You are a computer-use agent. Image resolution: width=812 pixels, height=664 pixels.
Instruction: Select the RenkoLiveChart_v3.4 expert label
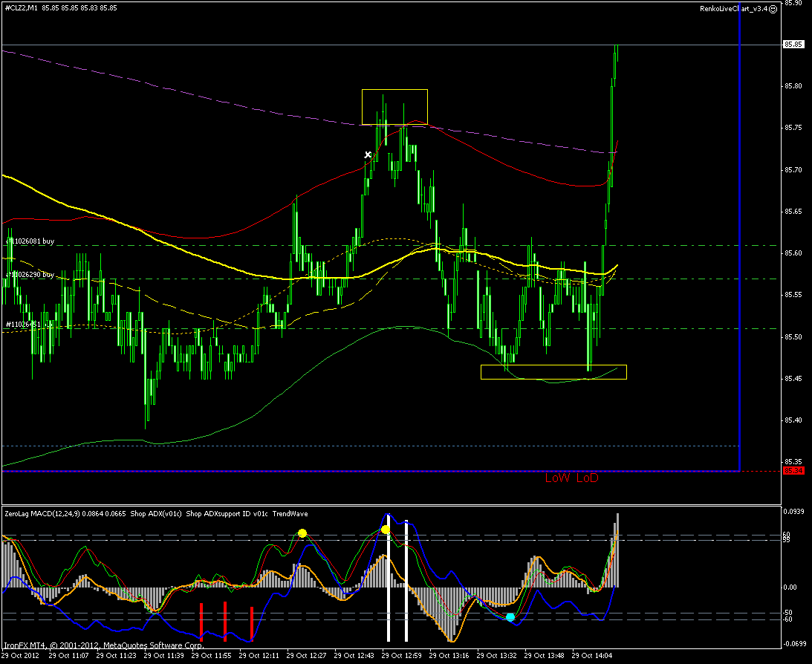(x=733, y=9)
